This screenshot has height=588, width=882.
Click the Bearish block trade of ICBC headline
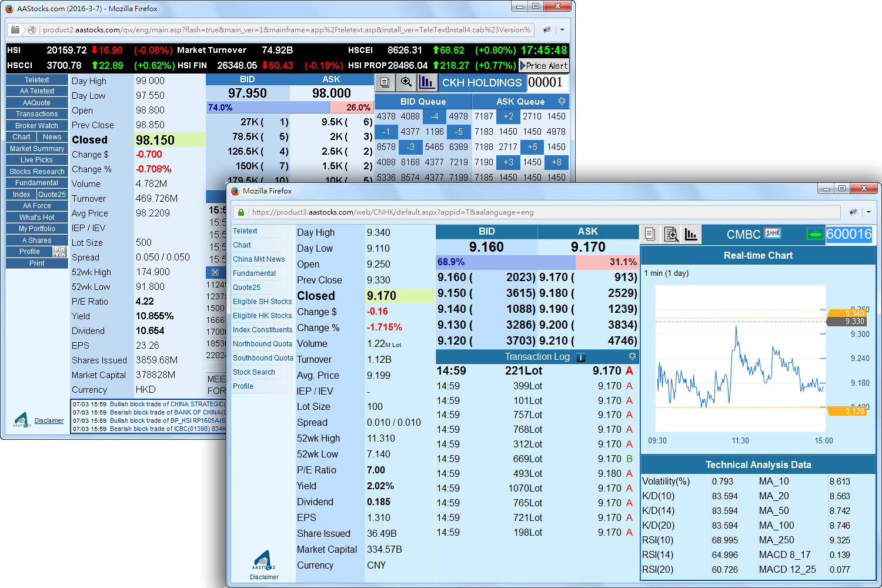(168, 429)
